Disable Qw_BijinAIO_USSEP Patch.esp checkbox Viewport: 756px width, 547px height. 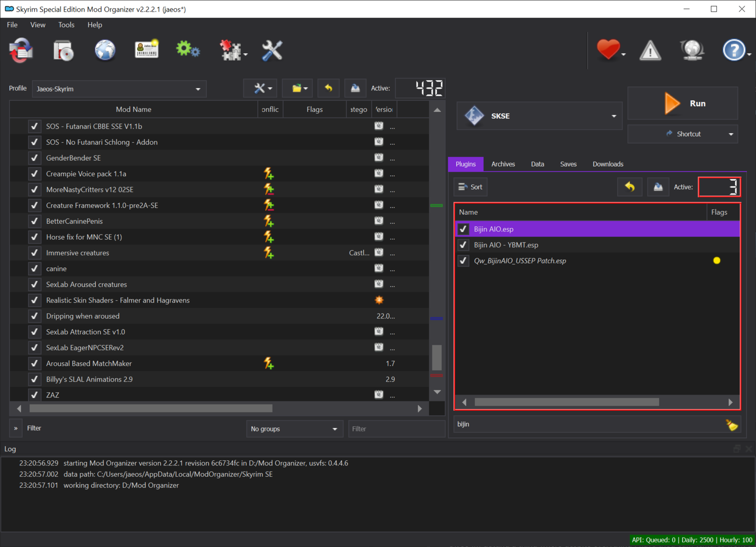point(463,260)
